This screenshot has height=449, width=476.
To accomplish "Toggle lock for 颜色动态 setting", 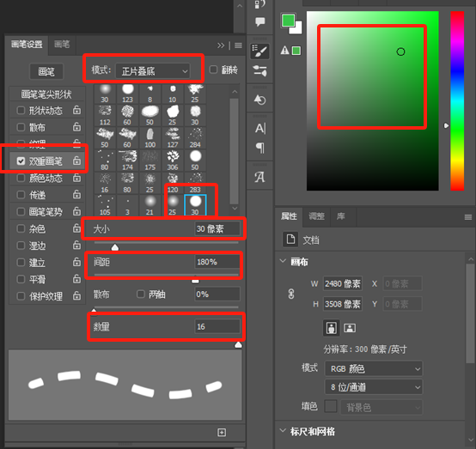I will coord(76,177).
